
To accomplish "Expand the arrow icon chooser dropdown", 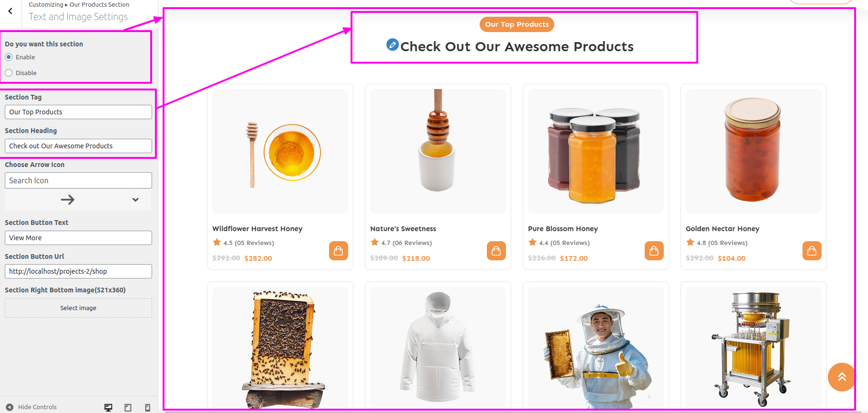I will (x=135, y=200).
